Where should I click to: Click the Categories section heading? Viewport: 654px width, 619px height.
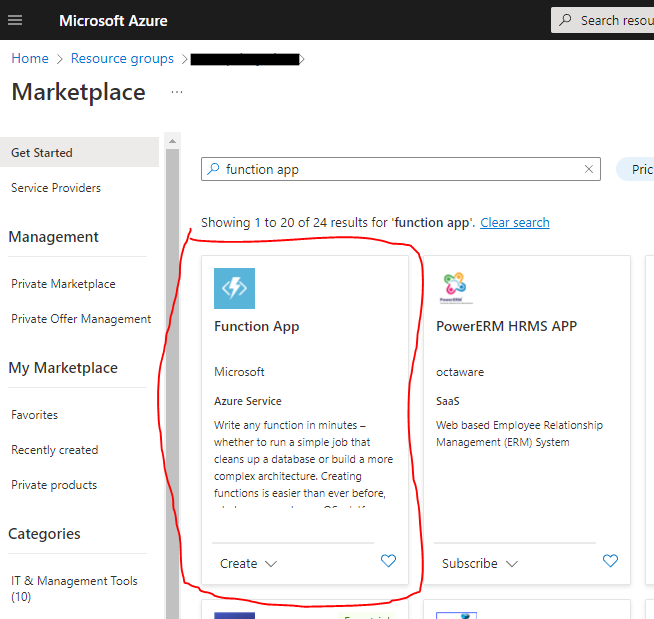44,533
